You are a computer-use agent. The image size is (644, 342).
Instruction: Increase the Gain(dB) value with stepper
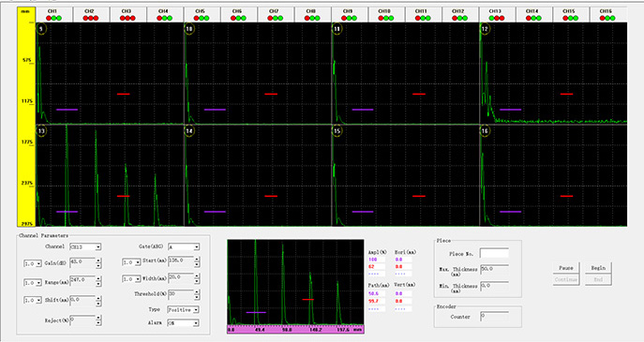point(98,260)
